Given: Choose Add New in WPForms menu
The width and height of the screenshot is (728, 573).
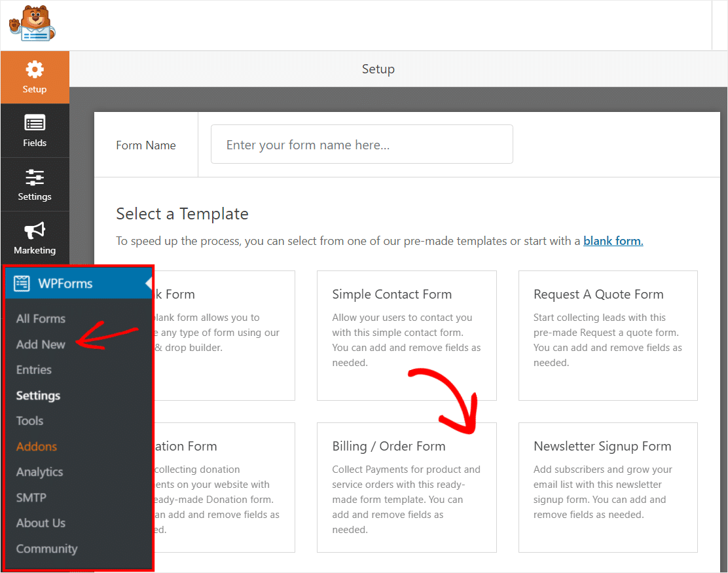Looking at the screenshot, I should point(41,344).
